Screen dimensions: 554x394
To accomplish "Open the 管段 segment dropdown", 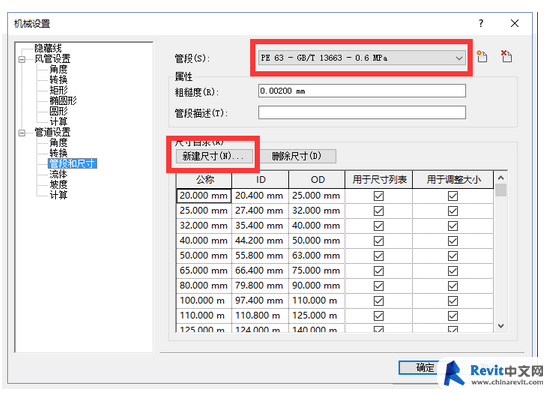I will pyautogui.click(x=362, y=58).
